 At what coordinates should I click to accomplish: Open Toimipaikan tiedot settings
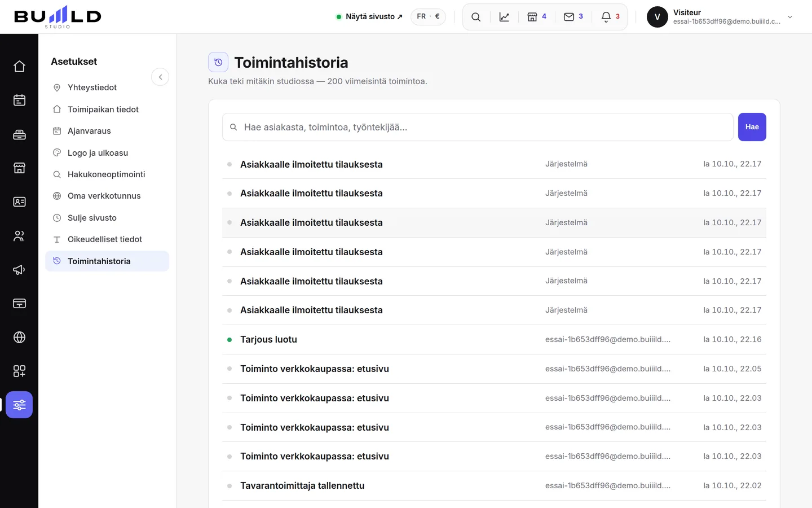coord(107,110)
